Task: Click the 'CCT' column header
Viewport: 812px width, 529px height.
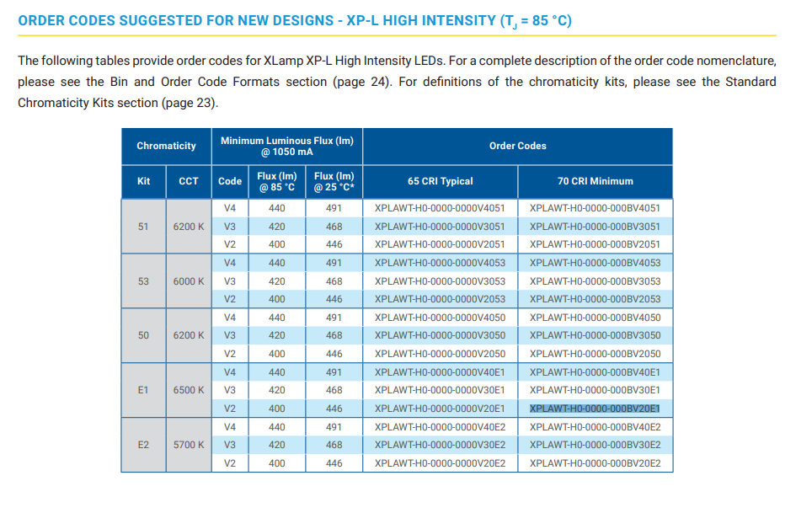Action: [189, 181]
